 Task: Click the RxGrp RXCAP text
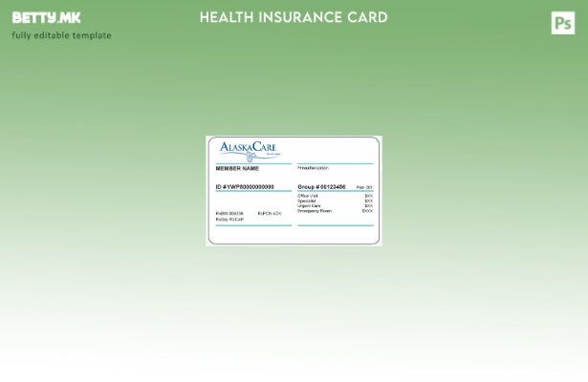tap(229, 219)
